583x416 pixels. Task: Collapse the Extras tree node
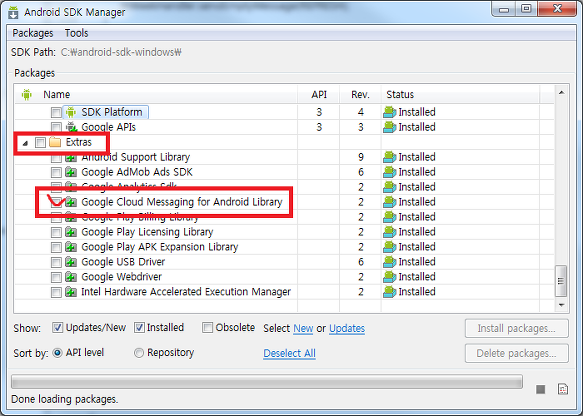[x=25, y=143]
